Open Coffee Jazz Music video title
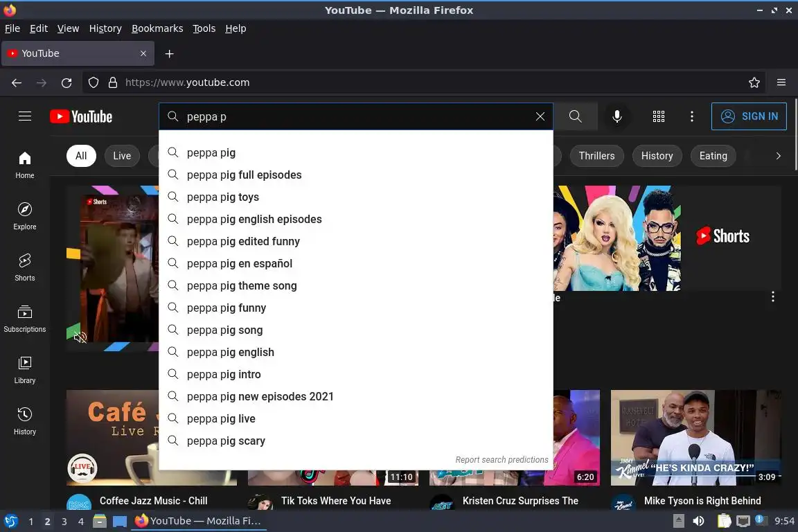The width and height of the screenshot is (798, 532). pos(153,501)
